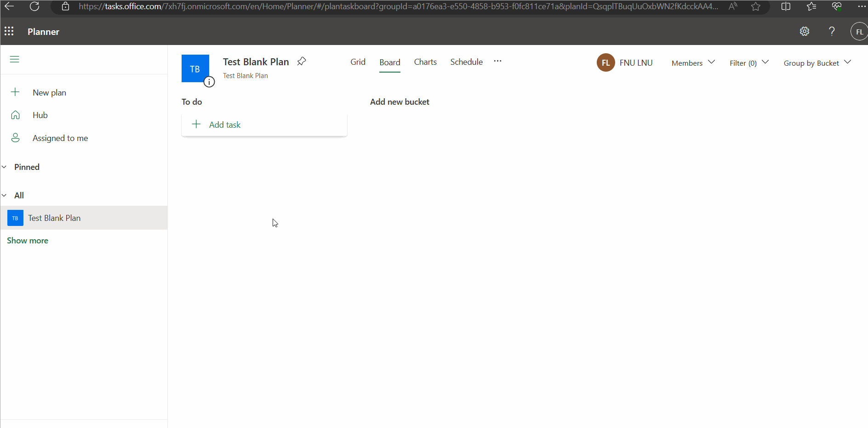Open the Charts view tab
Viewport: 868px width, 428px height.
pos(425,62)
